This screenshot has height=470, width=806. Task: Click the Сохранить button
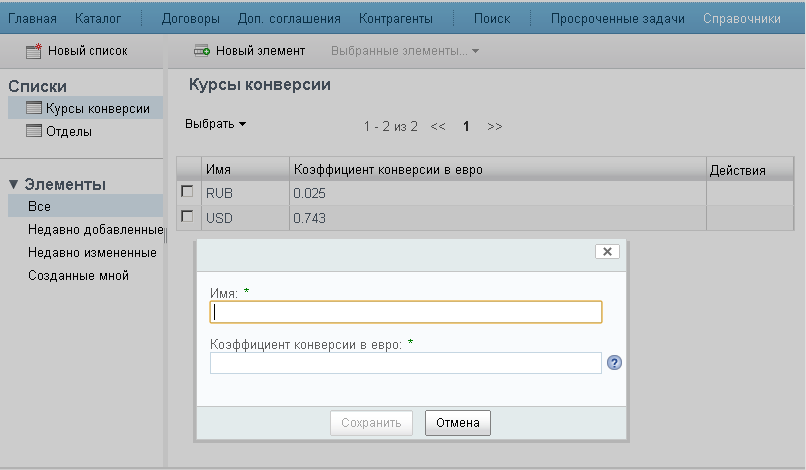[x=371, y=423]
